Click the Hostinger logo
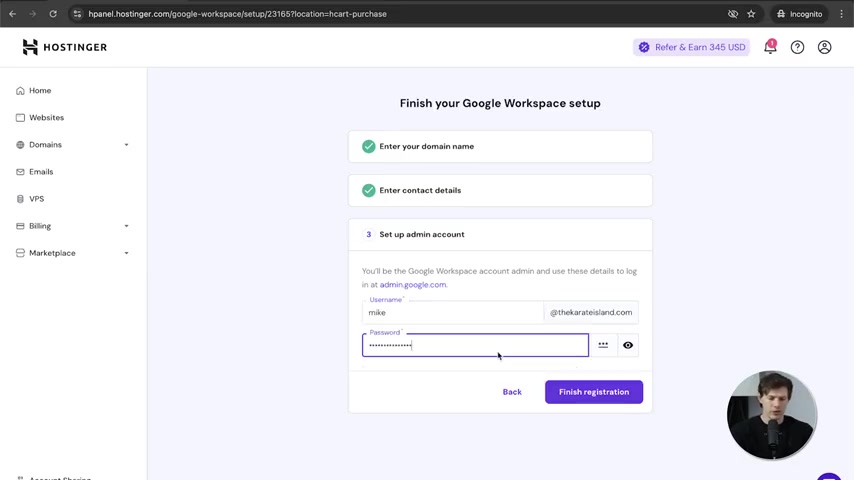 coord(64,47)
